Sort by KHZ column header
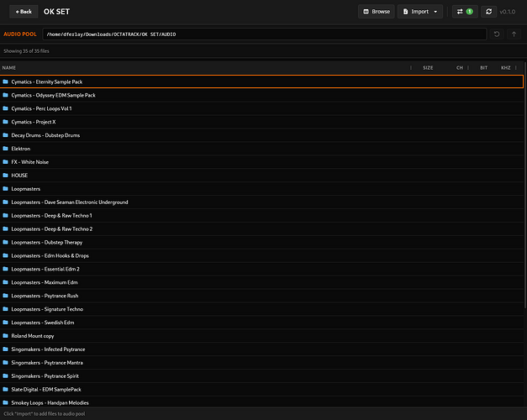Viewport: 527px width, 420px height. point(505,68)
